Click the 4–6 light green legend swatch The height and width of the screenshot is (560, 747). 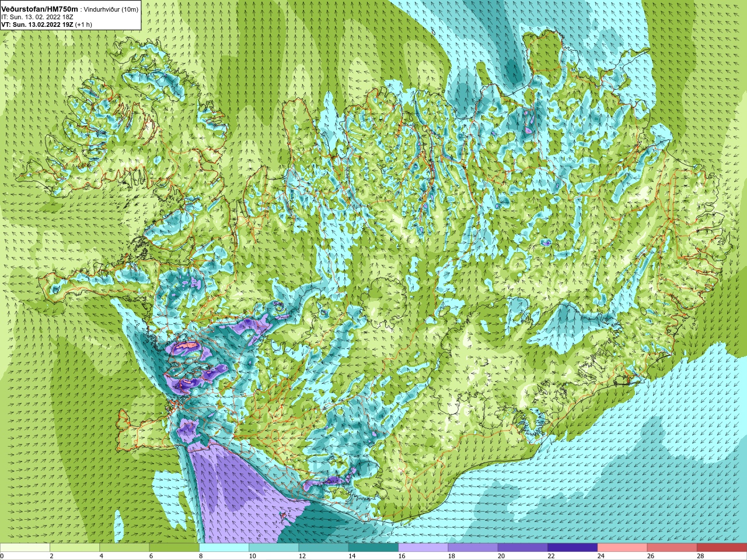124,548
